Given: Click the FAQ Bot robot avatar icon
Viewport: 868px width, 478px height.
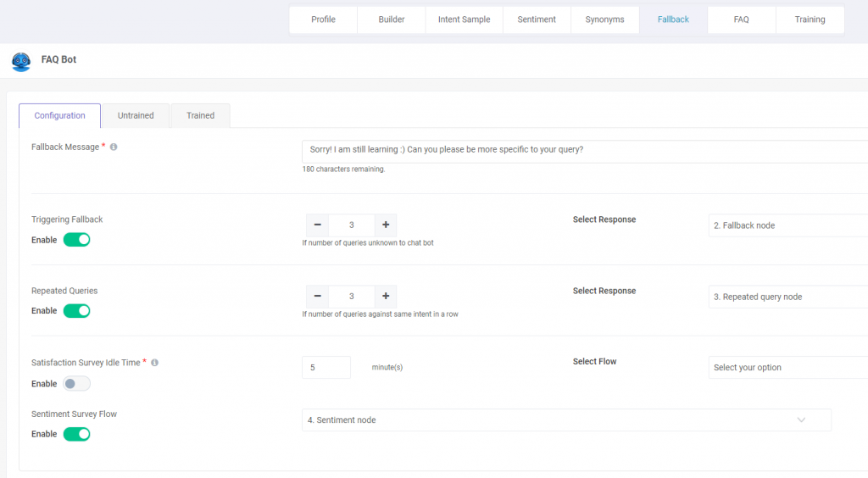Looking at the screenshot, I should (x=21, y=61).
